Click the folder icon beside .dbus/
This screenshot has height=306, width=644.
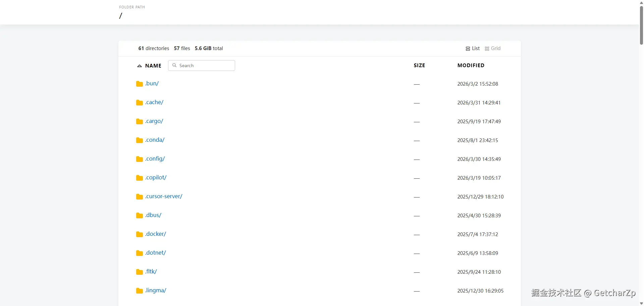(x=140, y=215)
